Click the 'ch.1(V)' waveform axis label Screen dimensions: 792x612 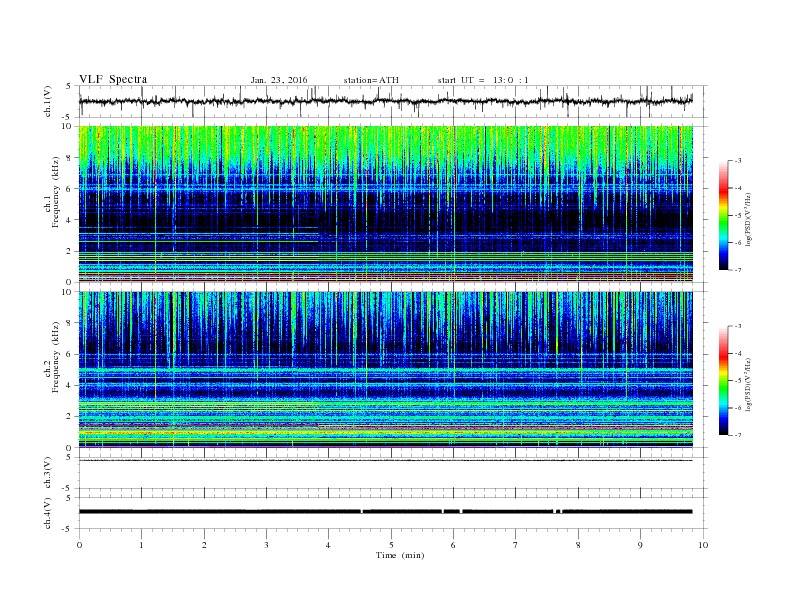pos(48,101)
